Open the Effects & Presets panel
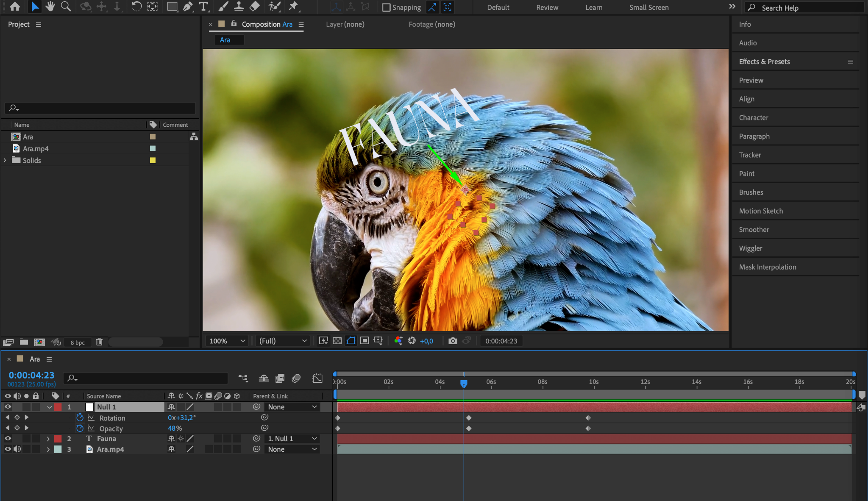 (764, 61)
